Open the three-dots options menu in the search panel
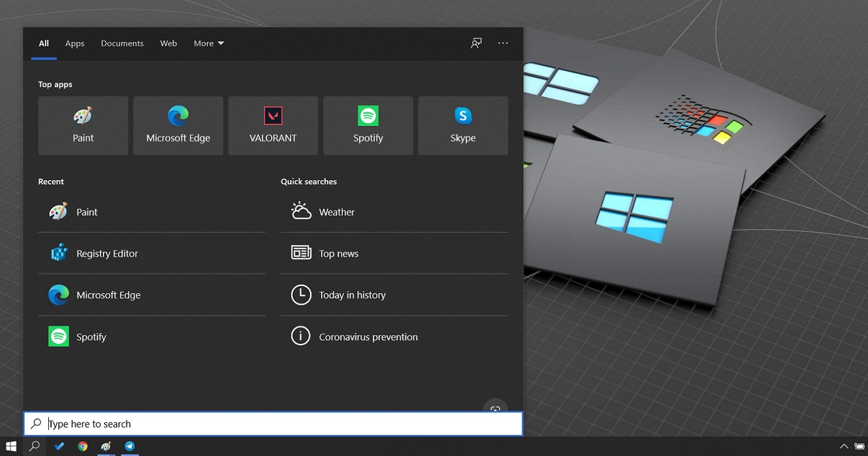Screen dimensions: 868x456 click(x=503, y=43)
